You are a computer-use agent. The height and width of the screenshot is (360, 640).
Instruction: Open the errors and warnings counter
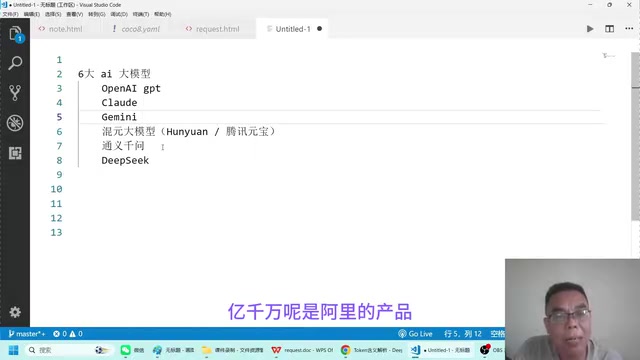[x=68, y=334]
